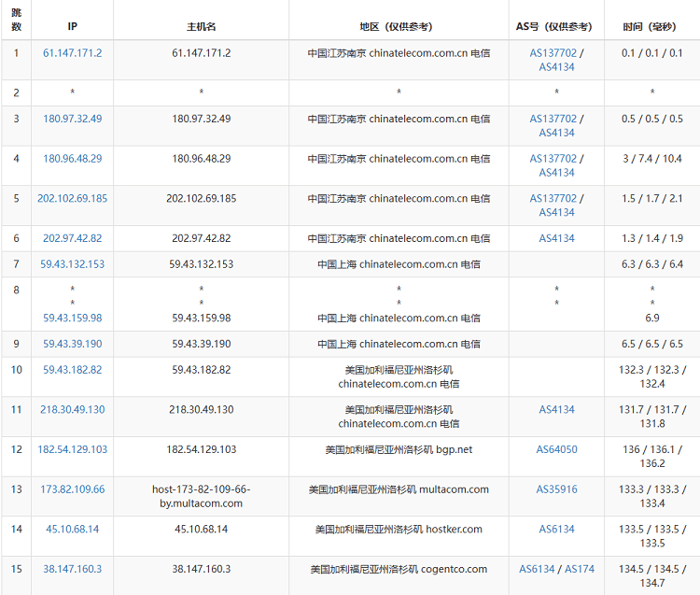Select hostname host-173-82-109-66-by.multacom.com
Image resolution: width=700 pixels, height=595 pixels.
[x=202, y=496]
